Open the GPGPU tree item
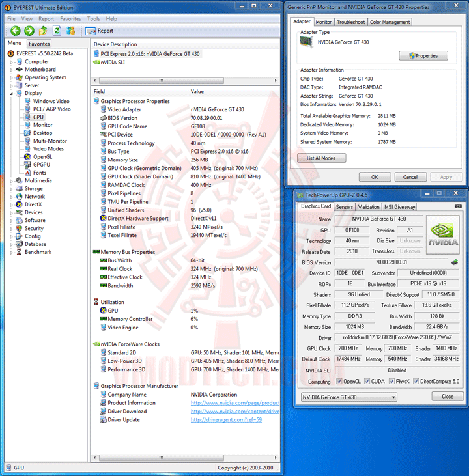The image size is (469, 476). pyautogui.click(x=42, y=165)
